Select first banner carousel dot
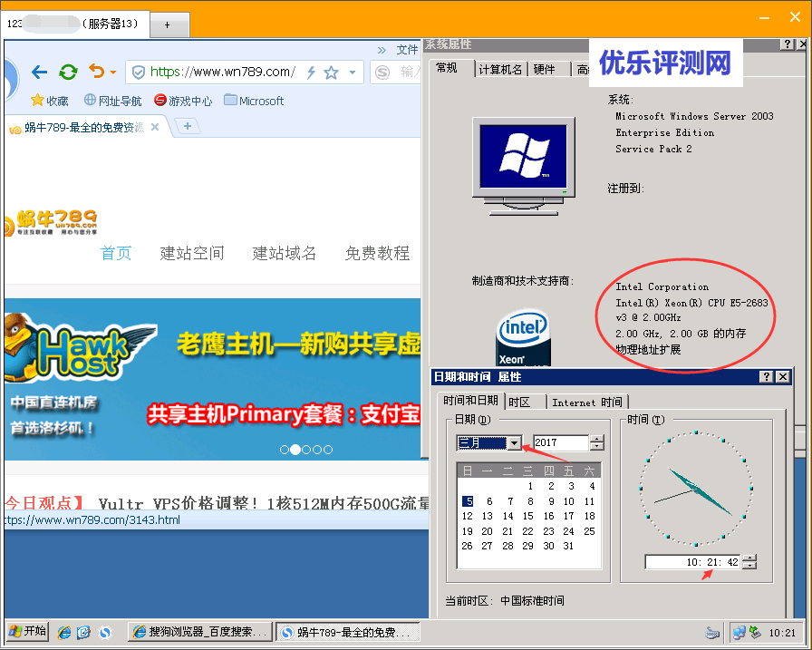 click(285, 450)
